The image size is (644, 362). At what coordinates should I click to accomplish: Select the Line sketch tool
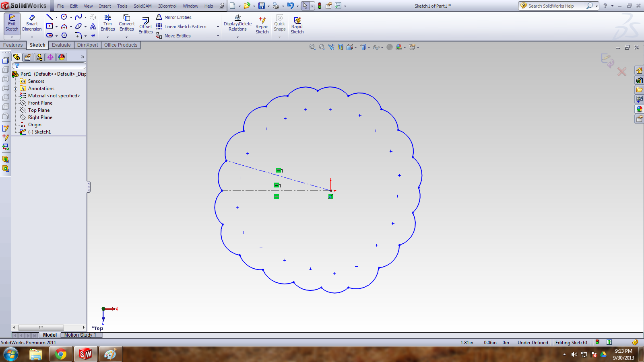click(50, 17)
